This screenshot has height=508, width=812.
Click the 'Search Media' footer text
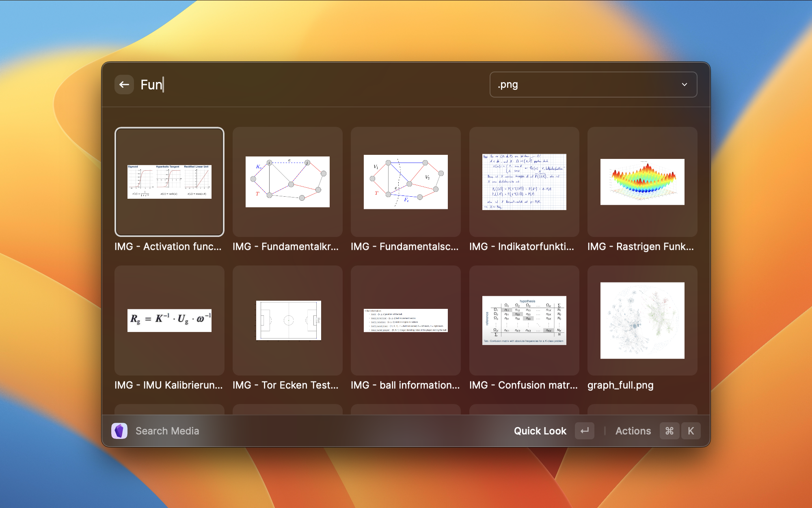coord(167,431)
